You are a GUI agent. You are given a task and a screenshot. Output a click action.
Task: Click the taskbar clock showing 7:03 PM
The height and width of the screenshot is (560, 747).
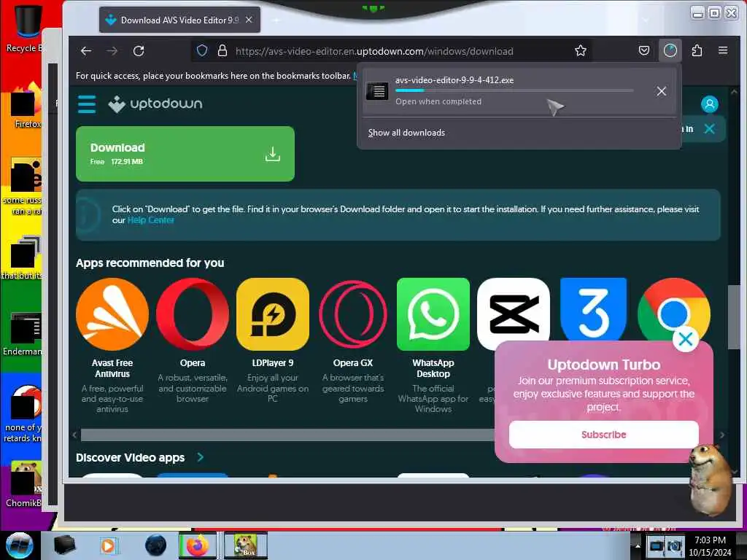(x=710, y=546)
